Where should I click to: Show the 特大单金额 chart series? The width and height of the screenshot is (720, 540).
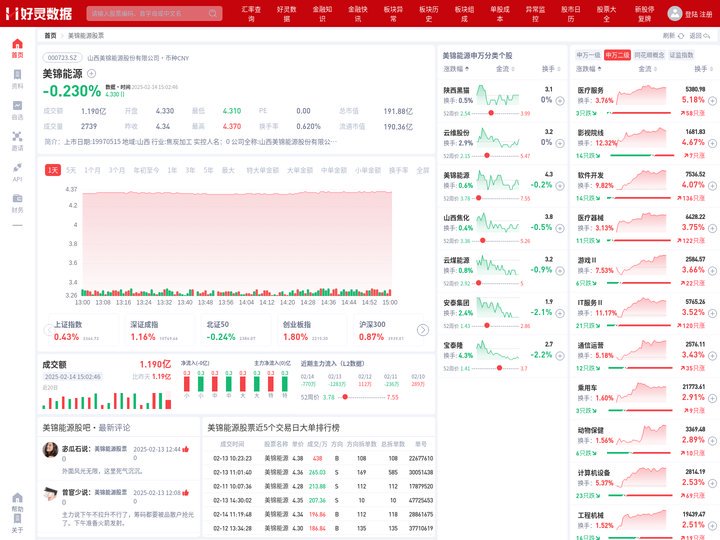point(263,170)
